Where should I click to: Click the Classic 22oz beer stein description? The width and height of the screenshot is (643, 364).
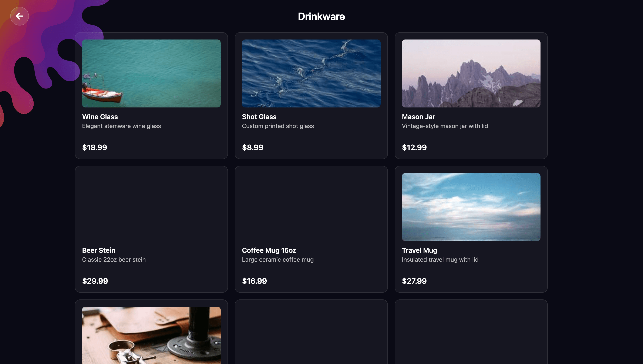coord(114,260)
